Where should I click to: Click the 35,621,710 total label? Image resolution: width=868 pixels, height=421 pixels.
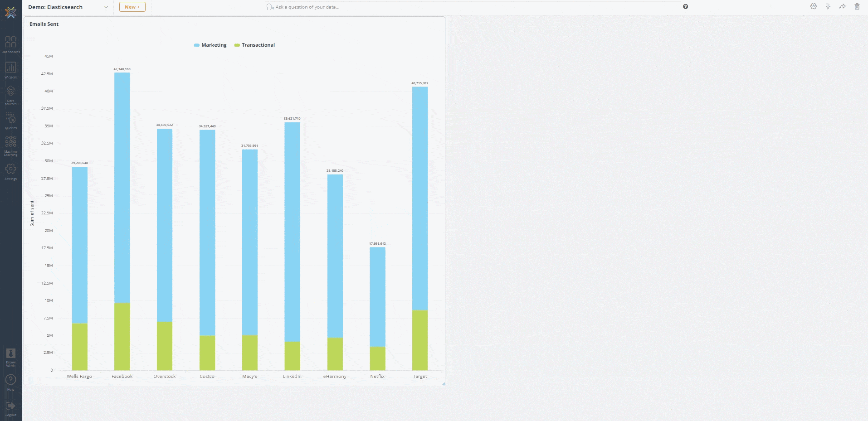pos(292,119)
